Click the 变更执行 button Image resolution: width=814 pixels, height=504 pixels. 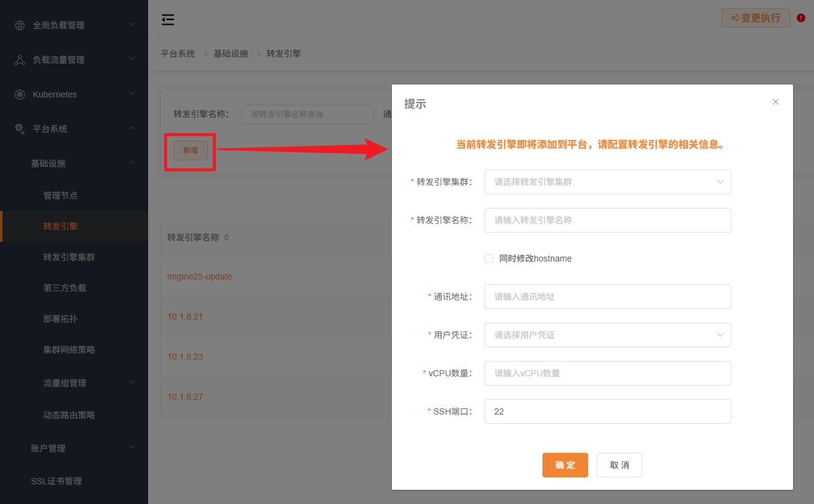pyautogui.click(x=756, y=18)
